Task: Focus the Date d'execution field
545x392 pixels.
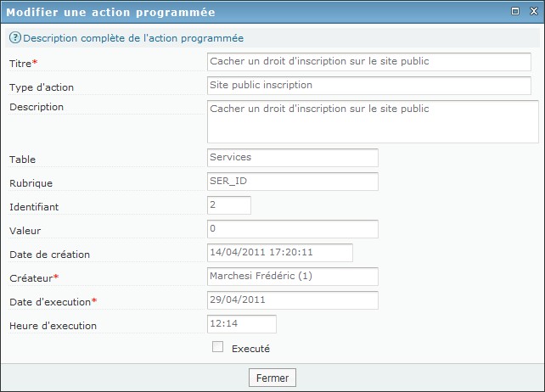Action: pos(293,300)
